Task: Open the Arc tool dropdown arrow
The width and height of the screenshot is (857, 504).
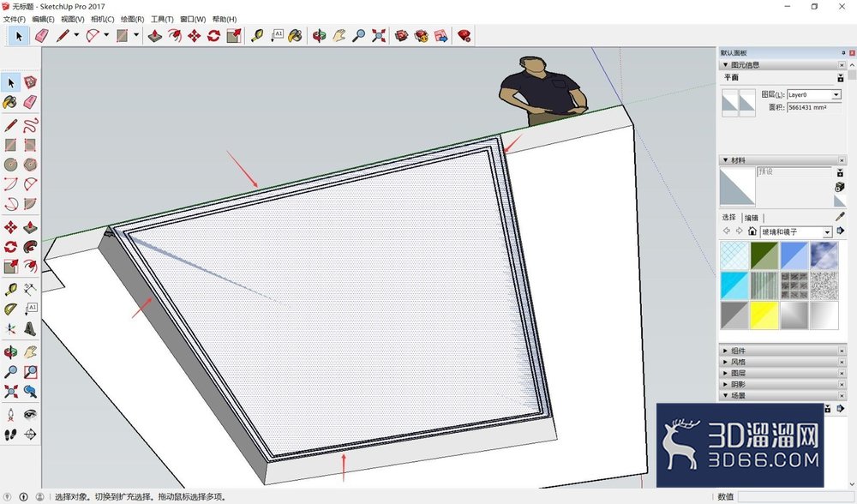Action: (x=106, y=35)
